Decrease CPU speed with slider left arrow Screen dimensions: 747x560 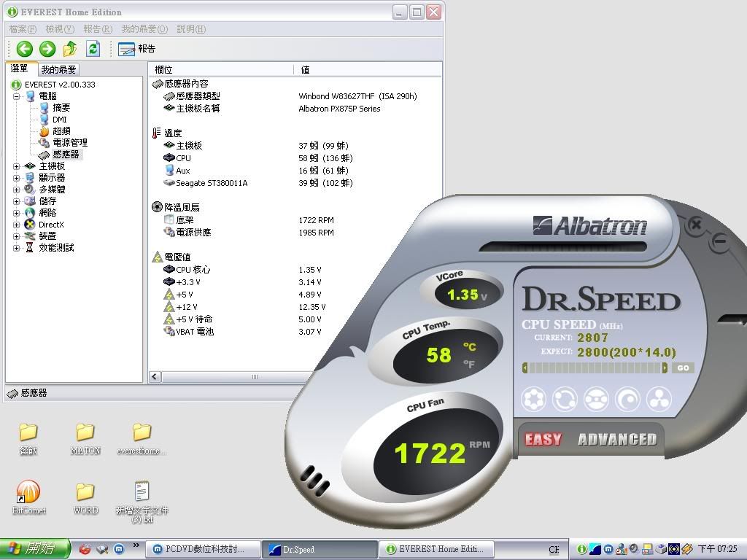(x=525, y=367)
